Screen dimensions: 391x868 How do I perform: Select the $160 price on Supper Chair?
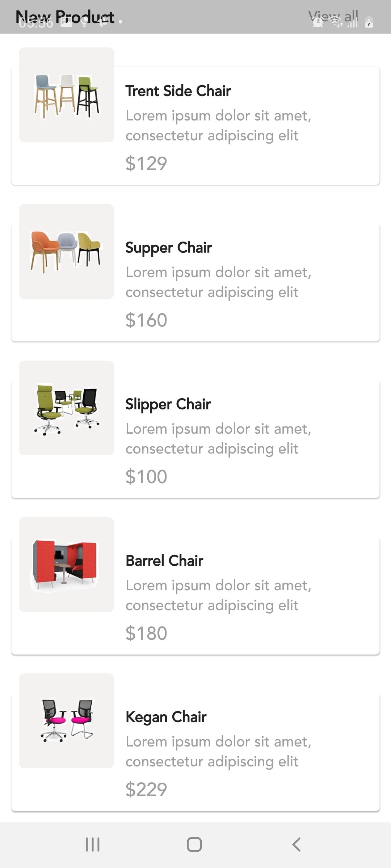click(x=146, y=320)
